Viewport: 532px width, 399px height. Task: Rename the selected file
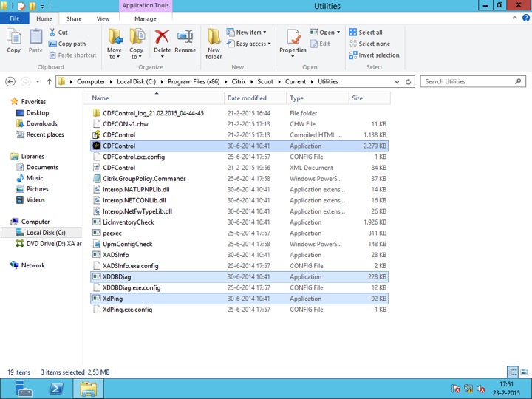point(185,41)
